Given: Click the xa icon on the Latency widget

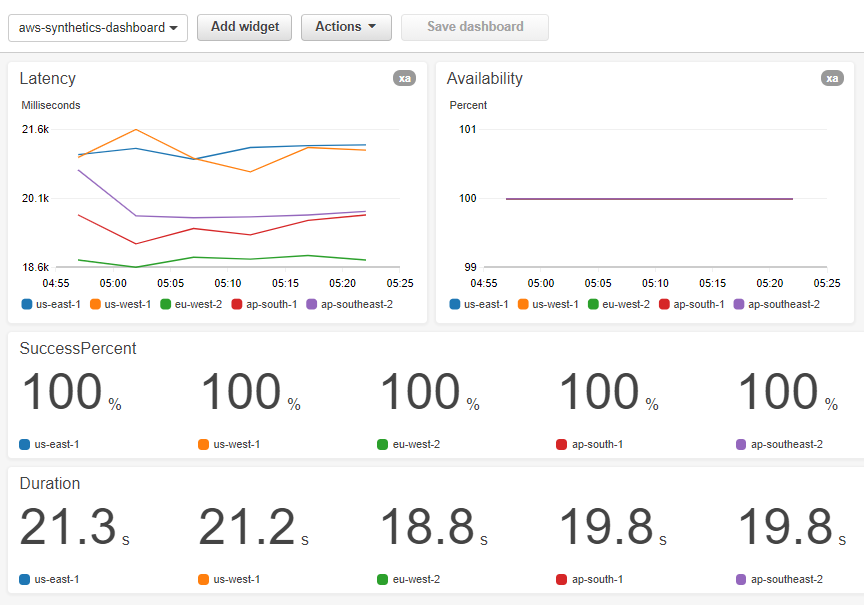Looking at the screenshot, I should point(404,78).
